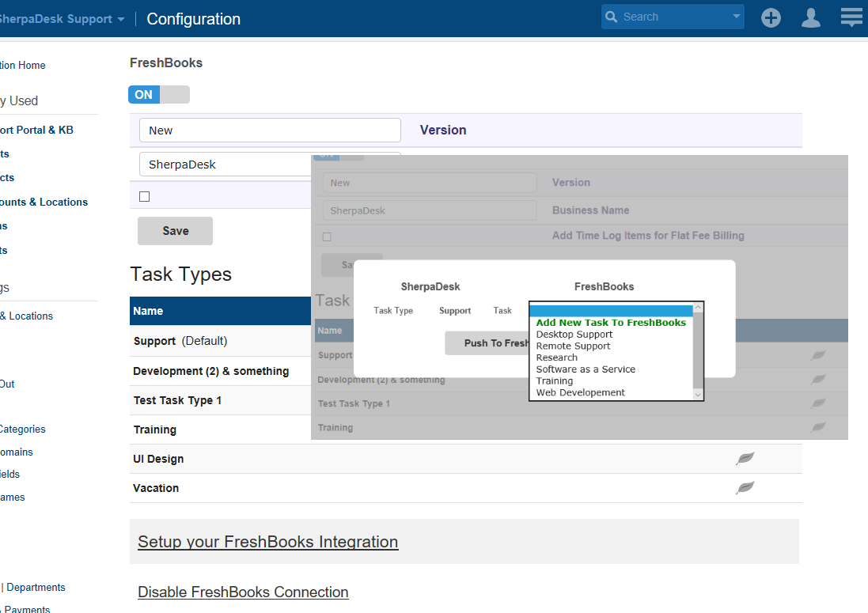Tick the Add Time Log Items for Flat Fee checkbox
This screenshot has height=613, width=868.
point(327,236)
